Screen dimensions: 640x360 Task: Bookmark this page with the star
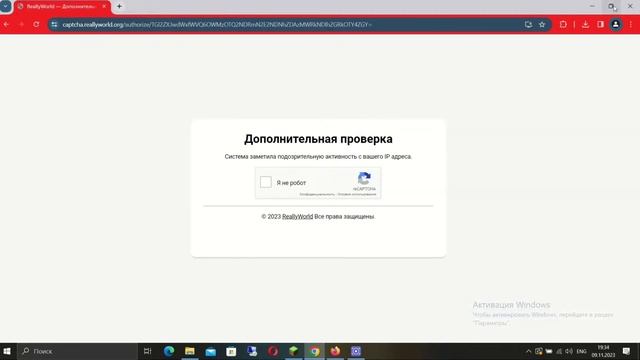click(x=542, y=24)
